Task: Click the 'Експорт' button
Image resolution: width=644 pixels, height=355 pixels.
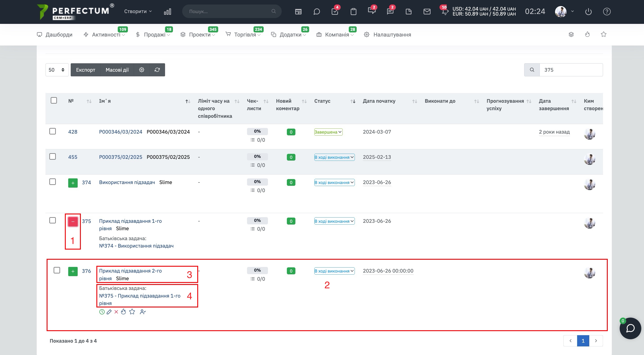Action: [x=86, y=70]
